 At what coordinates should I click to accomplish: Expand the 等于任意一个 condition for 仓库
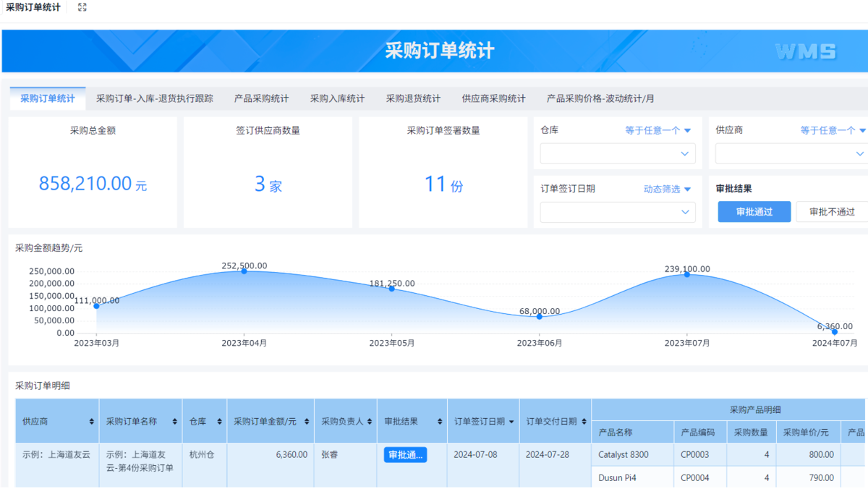click(658, 130)
